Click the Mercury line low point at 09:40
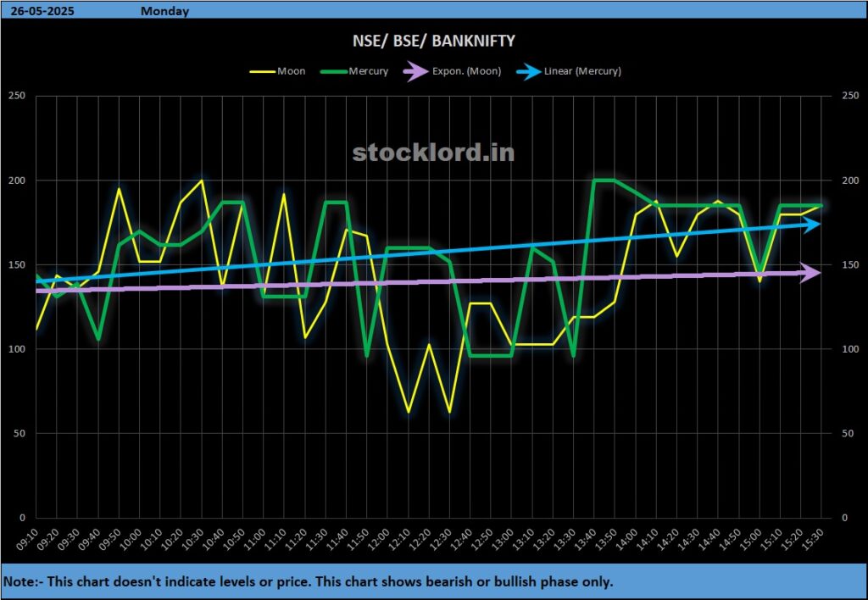Screen dimensions: 868x600 [x=98, y=339]
